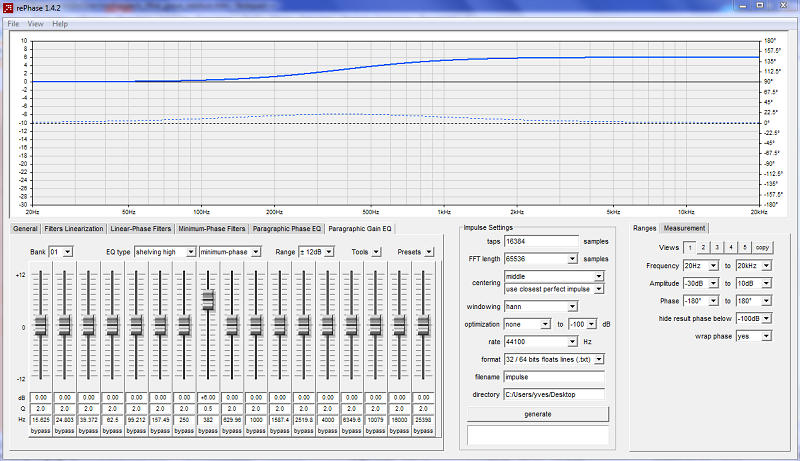Open the Linear-Phase Filters tab

pyautogui.click(x=141, y=228)
